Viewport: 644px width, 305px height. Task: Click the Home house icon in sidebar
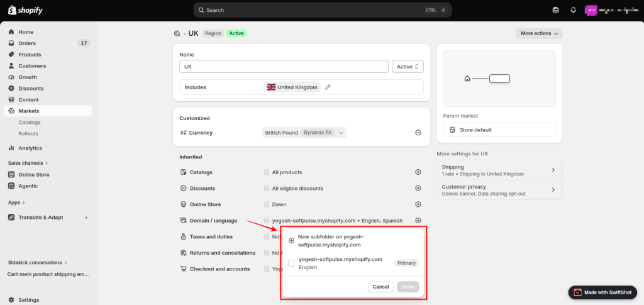11,31
